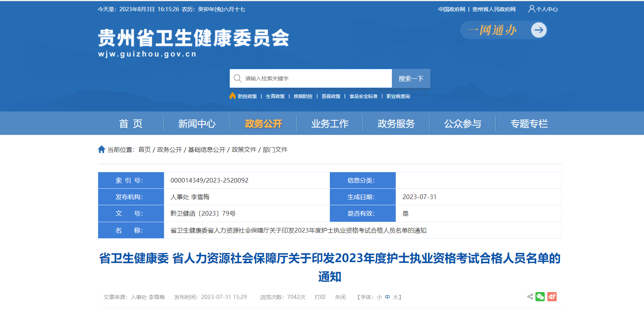This screenshot has height=309, width=644.
Task: Click the magnifier icon in search box
Action: (x=238, y=78)
